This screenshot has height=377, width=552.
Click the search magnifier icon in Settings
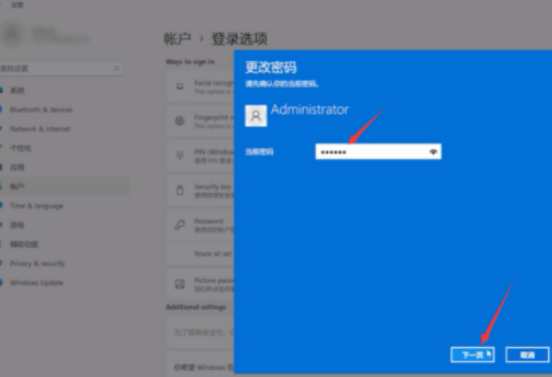click(x=116, y=68)
